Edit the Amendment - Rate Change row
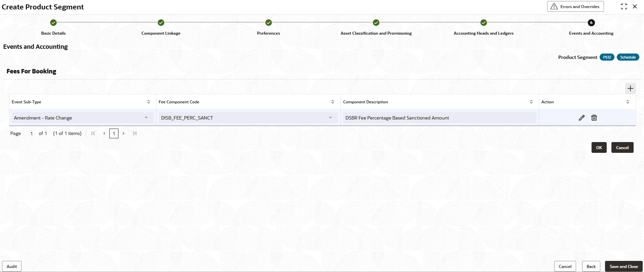Viewport: 644px width, 272px height. coord(581,118)
